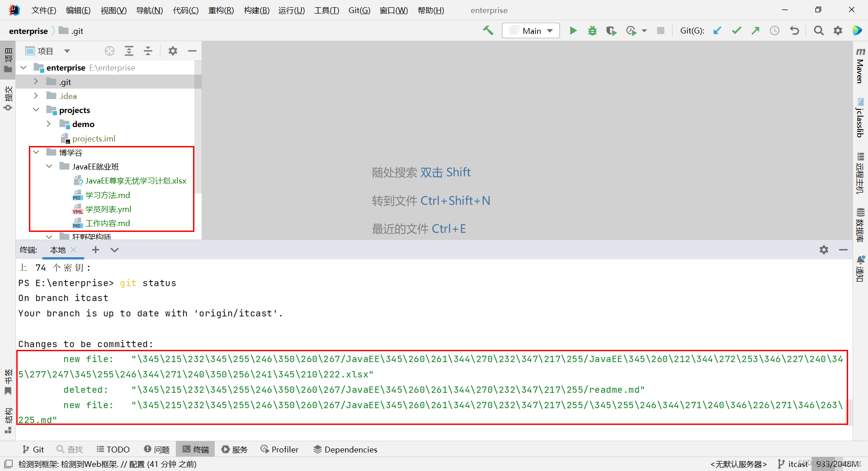Run the Main configuration
The image size is (868, 471).
pyautogui.click(x=573, y=31)
